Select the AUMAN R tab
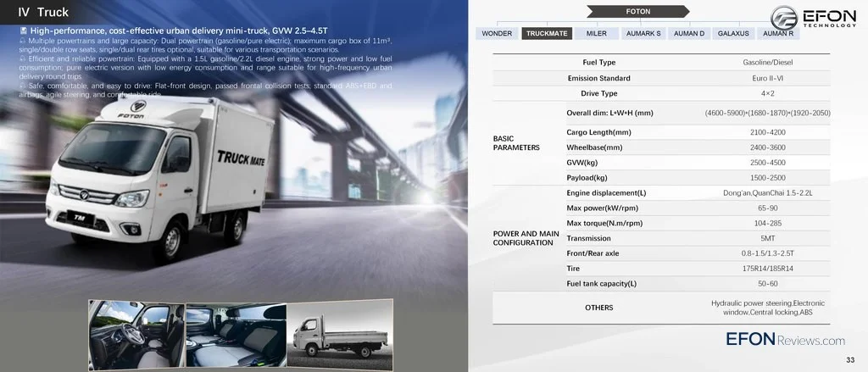 (x=778, y=33)
